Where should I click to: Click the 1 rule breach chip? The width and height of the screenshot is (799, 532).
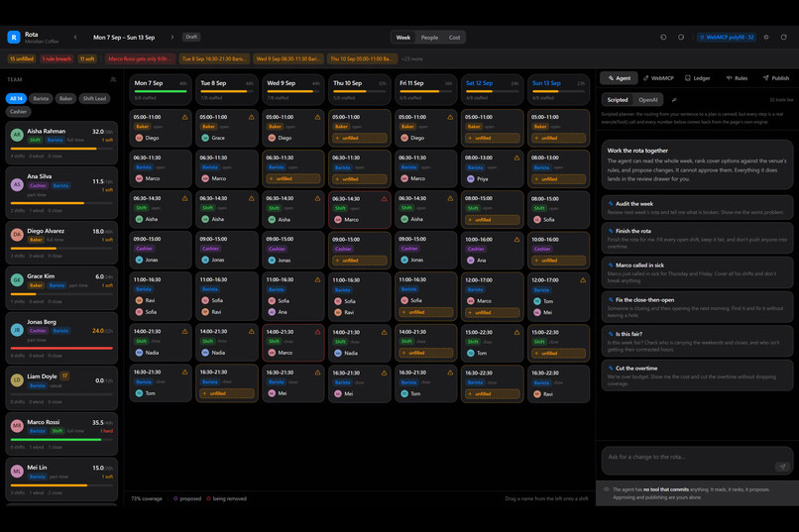[x=57, y=58]
